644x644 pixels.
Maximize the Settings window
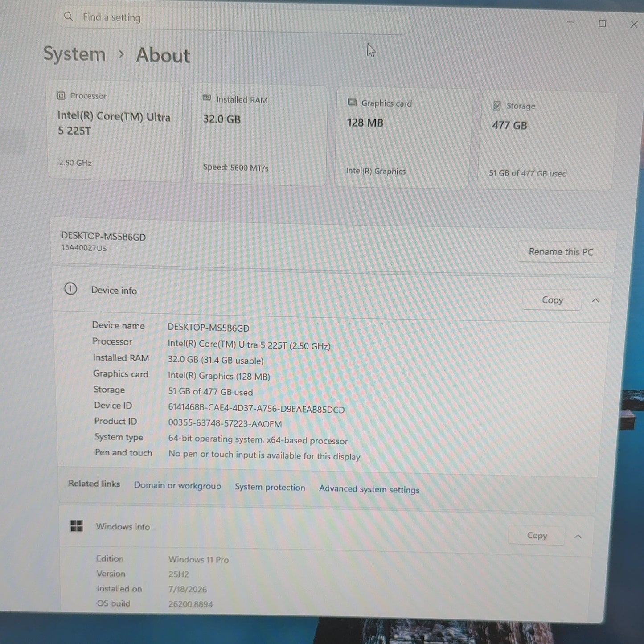tap(602, 23)
